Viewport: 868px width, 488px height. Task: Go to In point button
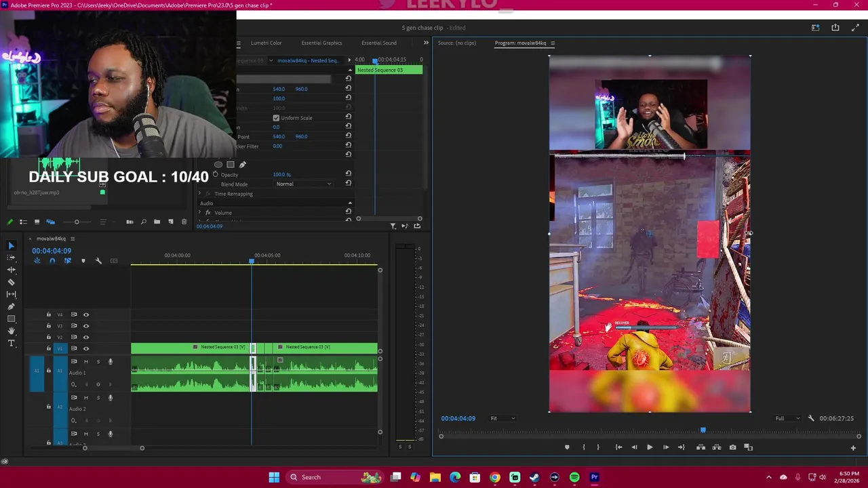pos(618,447)
